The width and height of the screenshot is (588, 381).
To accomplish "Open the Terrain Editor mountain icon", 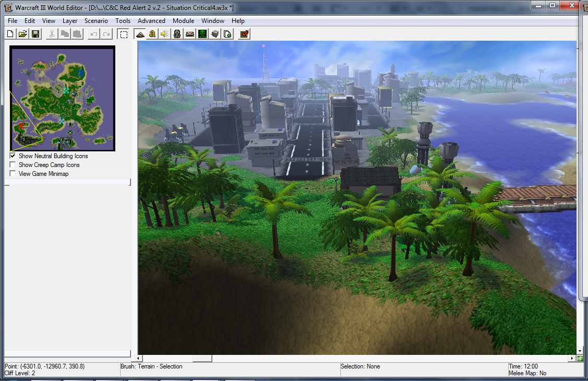I will pyautogui.click(x=140, y=34).
